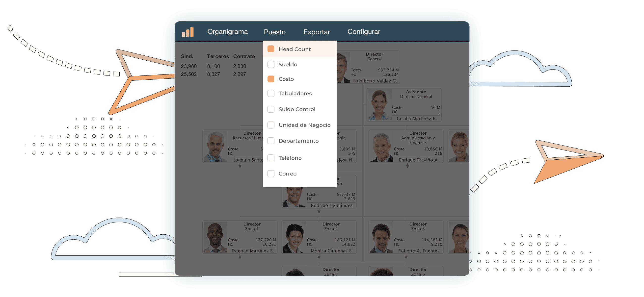Viewport: 644px width, 297px height.
Task: Expand subordinates under Esteban Martínez E.
Action: [x=240, y=257]
